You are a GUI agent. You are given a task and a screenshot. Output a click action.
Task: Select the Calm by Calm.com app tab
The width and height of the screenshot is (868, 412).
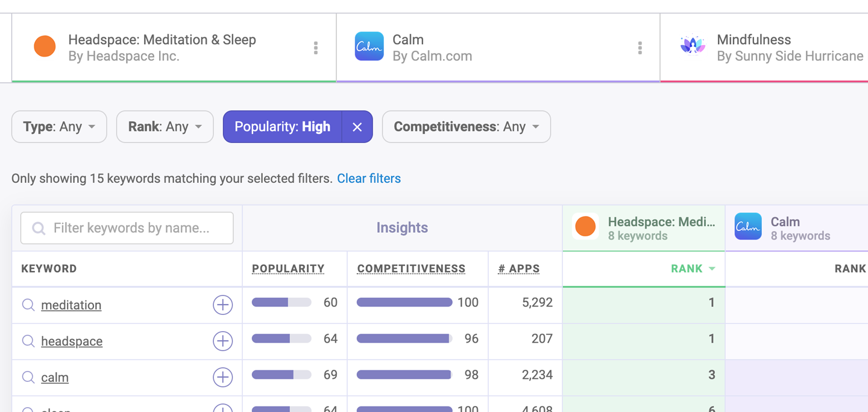(x=498, y=48)
